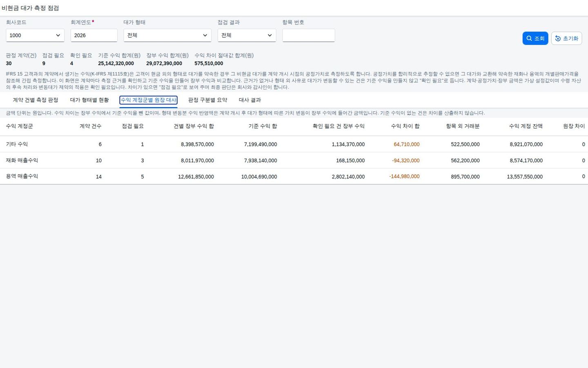Viewport: 588px width, 368px height.
Task: Click the 7,938,140,000 baseline revenue cell
Action: [x=261, y=161]
